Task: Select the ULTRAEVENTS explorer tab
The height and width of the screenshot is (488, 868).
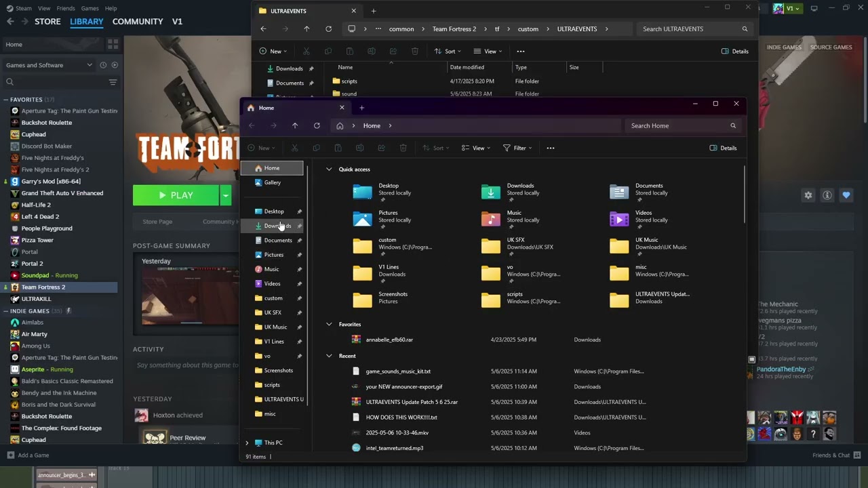Action: pyautogui.click(x=307, y=11)
